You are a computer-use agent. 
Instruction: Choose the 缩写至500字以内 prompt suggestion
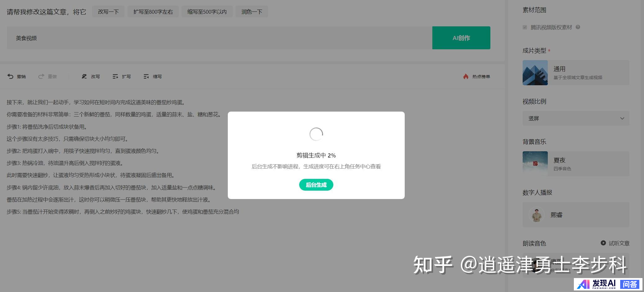tap(207, 12)
